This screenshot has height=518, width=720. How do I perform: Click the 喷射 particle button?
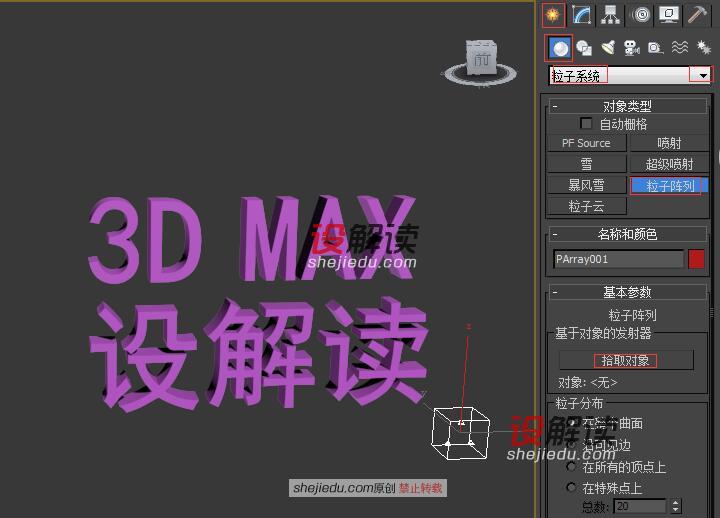pos(669,143)
